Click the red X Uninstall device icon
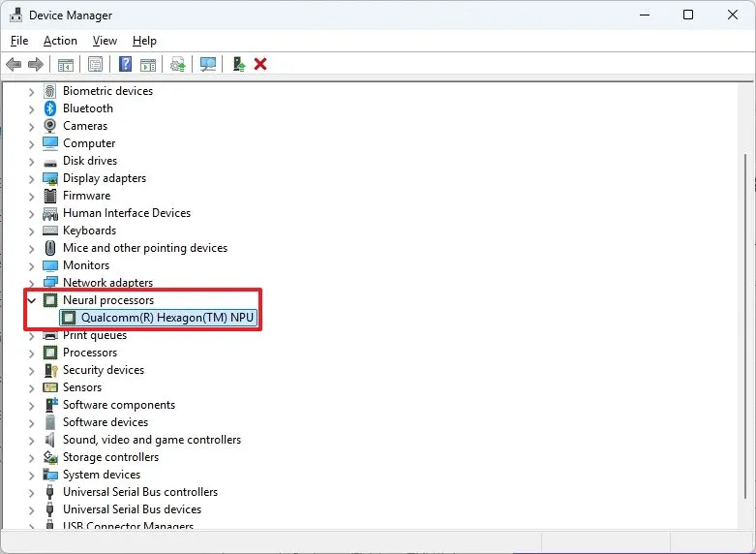 coord(260,64)
